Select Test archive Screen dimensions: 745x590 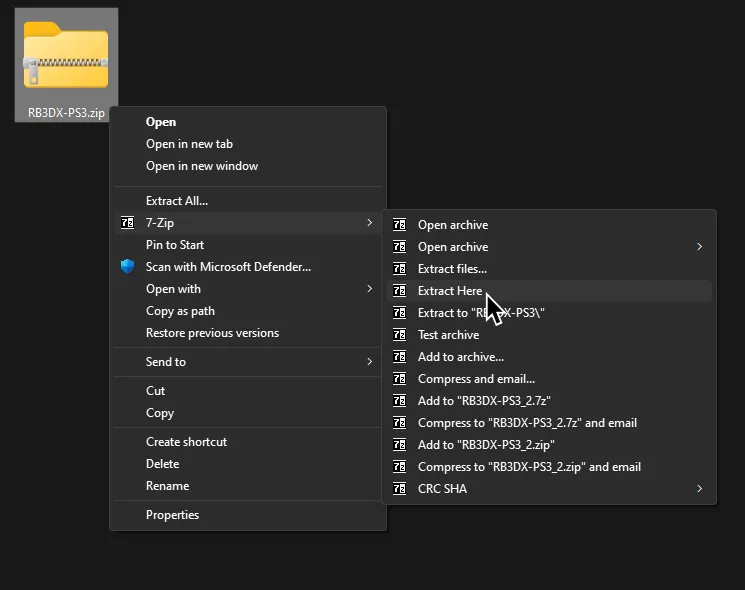pyautogui.click(x=549, y=334)
